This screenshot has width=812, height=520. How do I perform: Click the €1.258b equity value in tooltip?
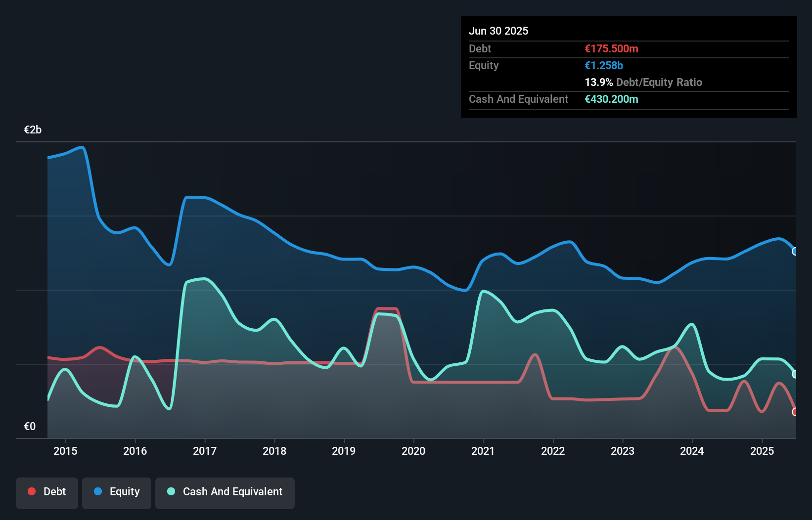pos(604,66)
